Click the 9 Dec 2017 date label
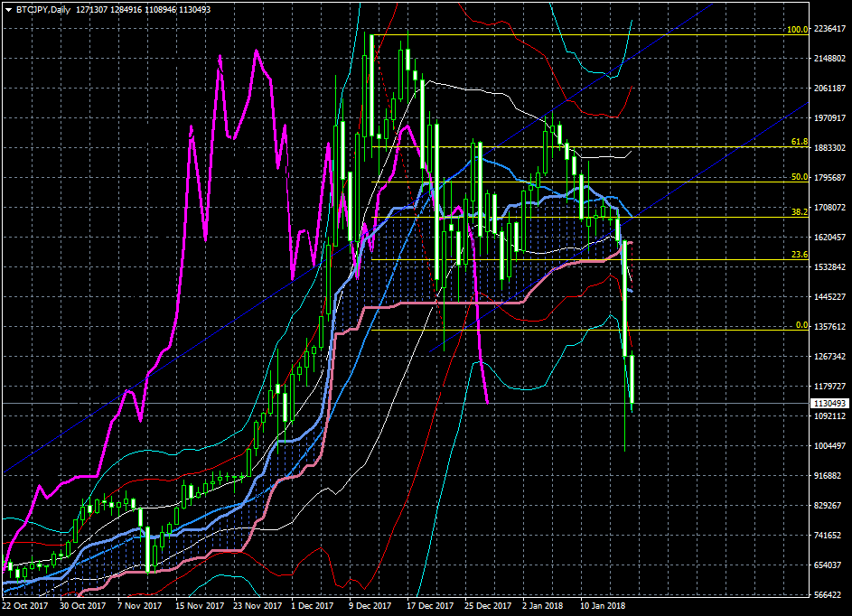Viewport: 852px width, 616px height. pyautogui.click(x=370, y=607)
